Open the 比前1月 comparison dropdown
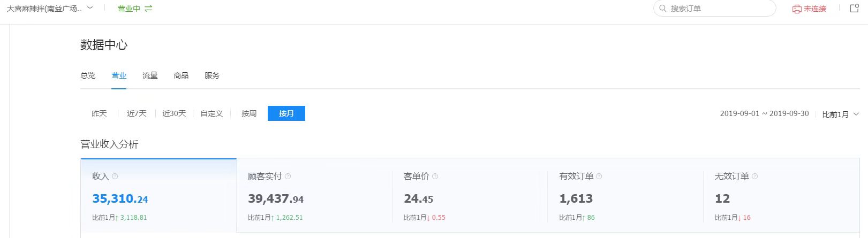 (840, 114)
